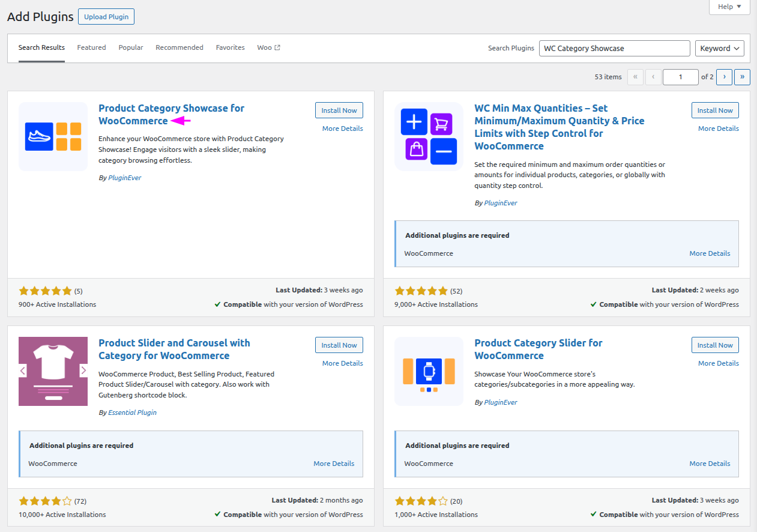Open PluginEver author link on Product Category Showcase

pos(124,178)
